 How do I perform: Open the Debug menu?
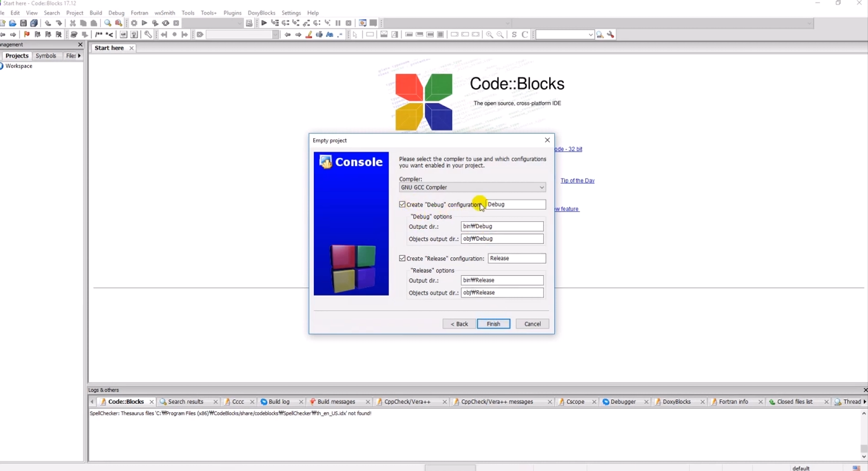pos(117,13)
